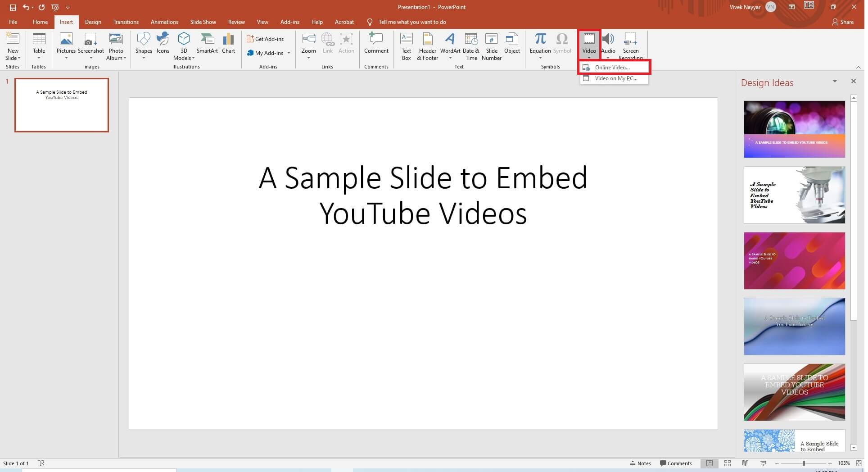Choose Online Video... from the Video menu
868x472 pixels.
[x=615, y=68]
